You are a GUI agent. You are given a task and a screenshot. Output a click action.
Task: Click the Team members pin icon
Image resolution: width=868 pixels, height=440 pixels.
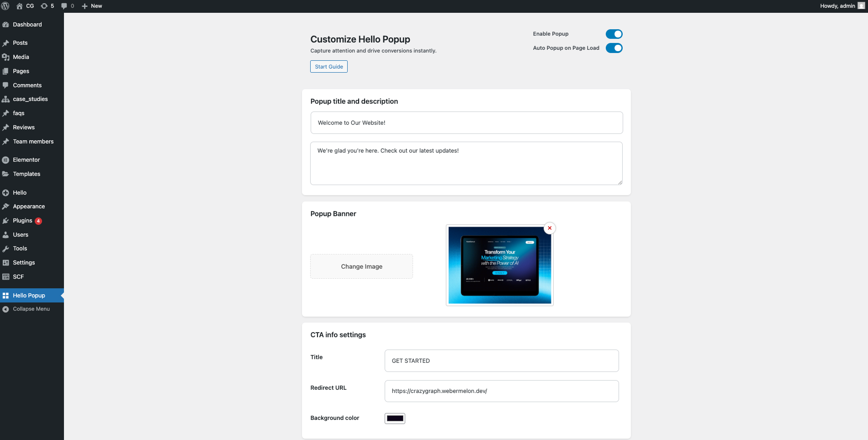(5, 142)
